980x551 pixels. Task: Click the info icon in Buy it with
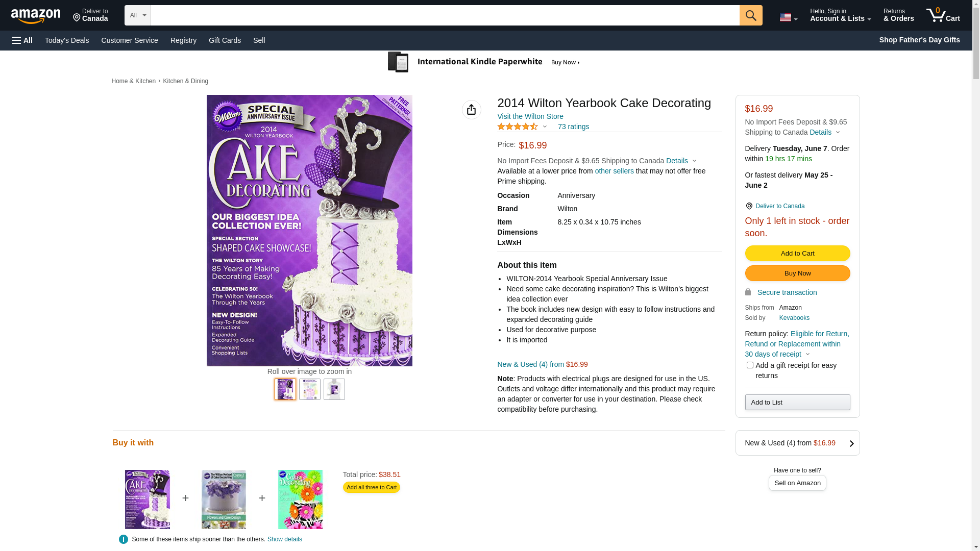[124, 539]
